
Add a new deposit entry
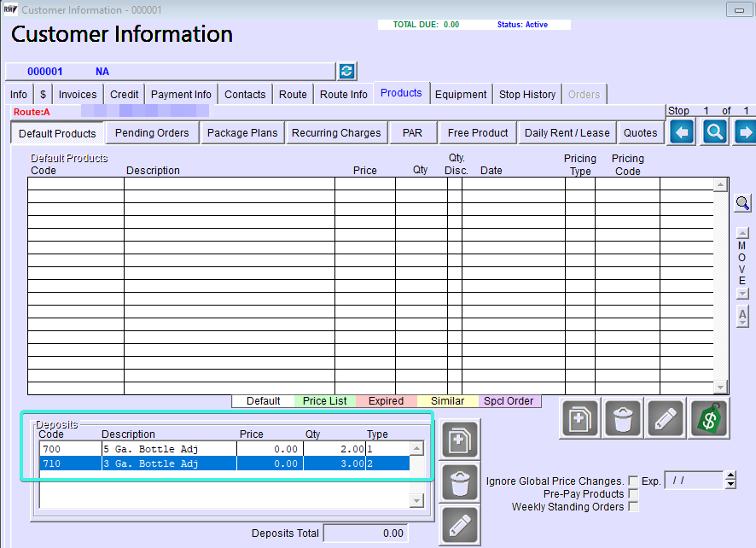pos(459,440)
